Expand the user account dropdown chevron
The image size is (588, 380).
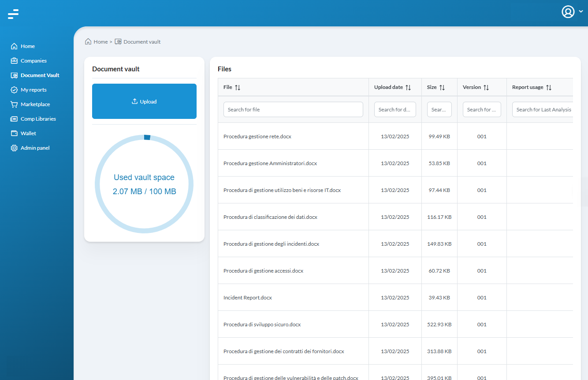click(581, 12)
